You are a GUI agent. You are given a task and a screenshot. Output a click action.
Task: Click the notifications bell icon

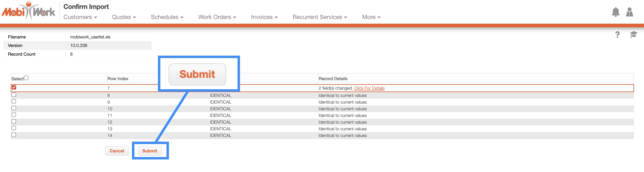[x=616, y=12]
